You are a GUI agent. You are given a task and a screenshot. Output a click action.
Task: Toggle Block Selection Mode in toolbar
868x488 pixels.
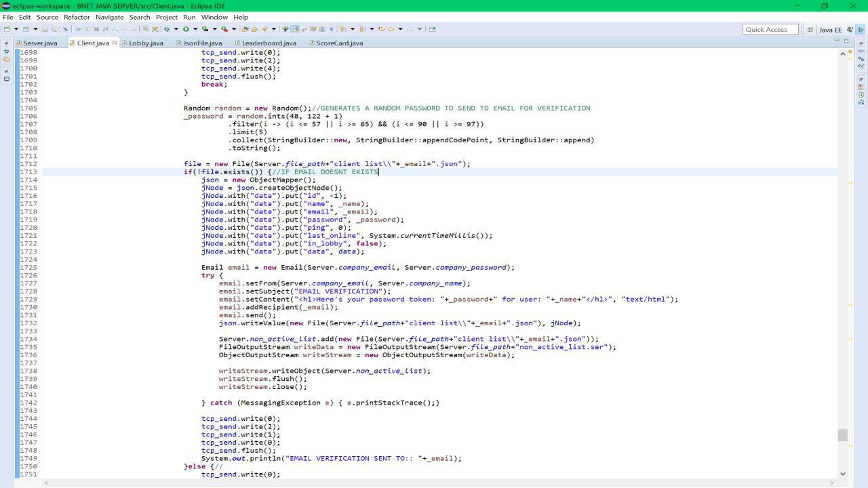322,29
